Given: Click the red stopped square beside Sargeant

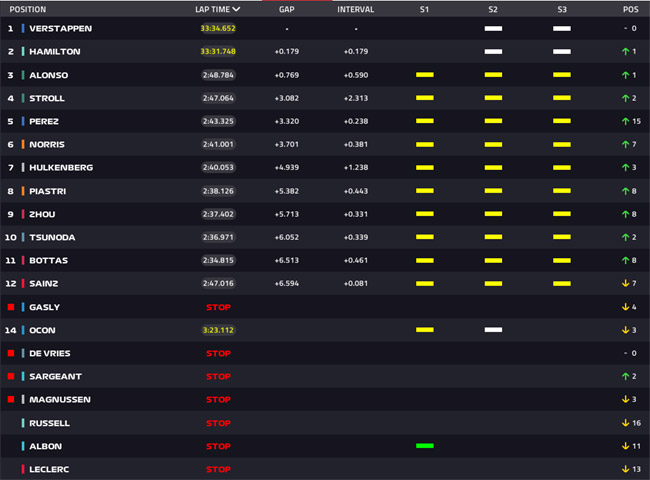Looking at the screenshot, I should (11, 376).
